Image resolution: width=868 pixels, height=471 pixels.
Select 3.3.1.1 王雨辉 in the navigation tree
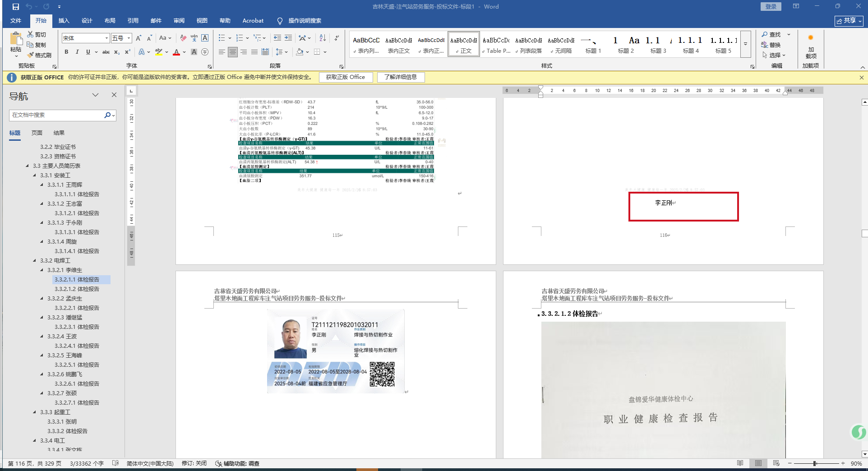tap(65, 185)
